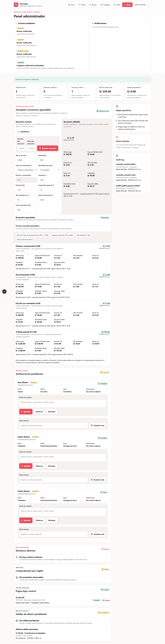Open the round N dev-tools indicator

click(4, 292)
